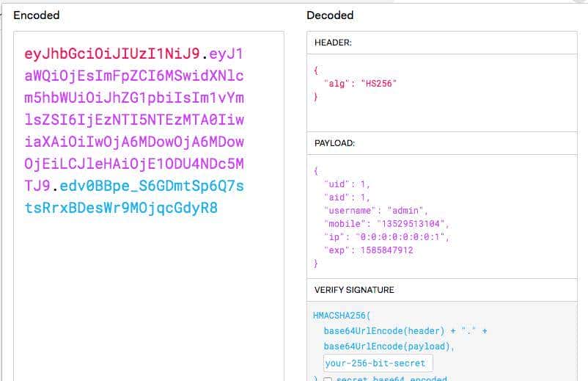Click the "aid" line in the payload
The image size is (588, 381).
345,197
